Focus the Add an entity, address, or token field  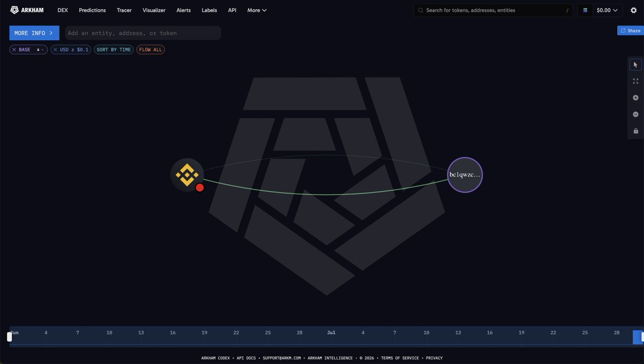143,33
